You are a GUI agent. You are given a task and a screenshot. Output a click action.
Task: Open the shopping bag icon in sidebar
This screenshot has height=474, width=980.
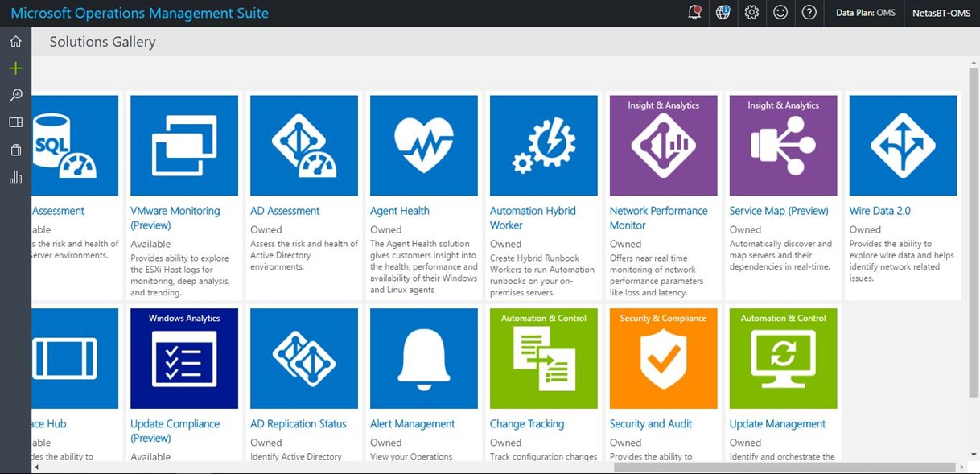coord(15,150)
